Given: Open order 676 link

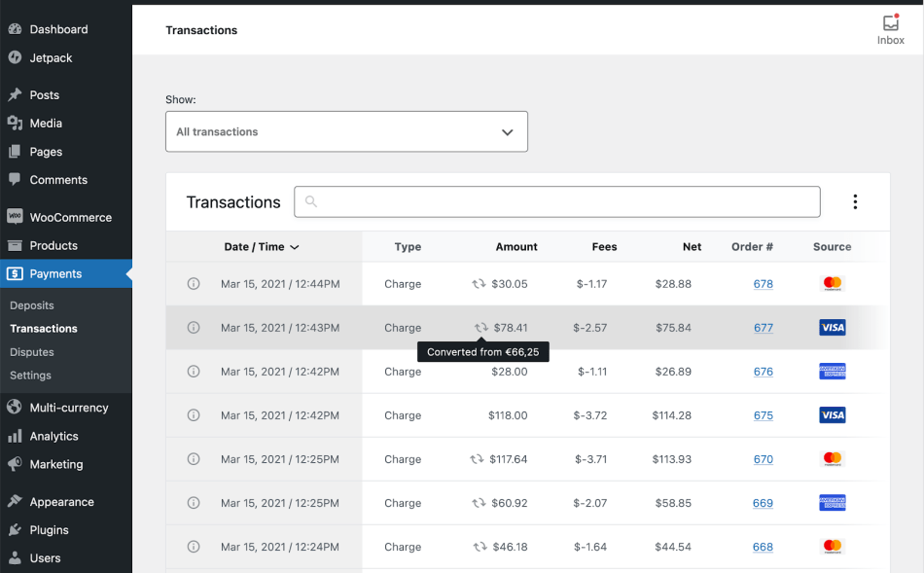Looking at the screenshot, I should (x=764, y=372).
